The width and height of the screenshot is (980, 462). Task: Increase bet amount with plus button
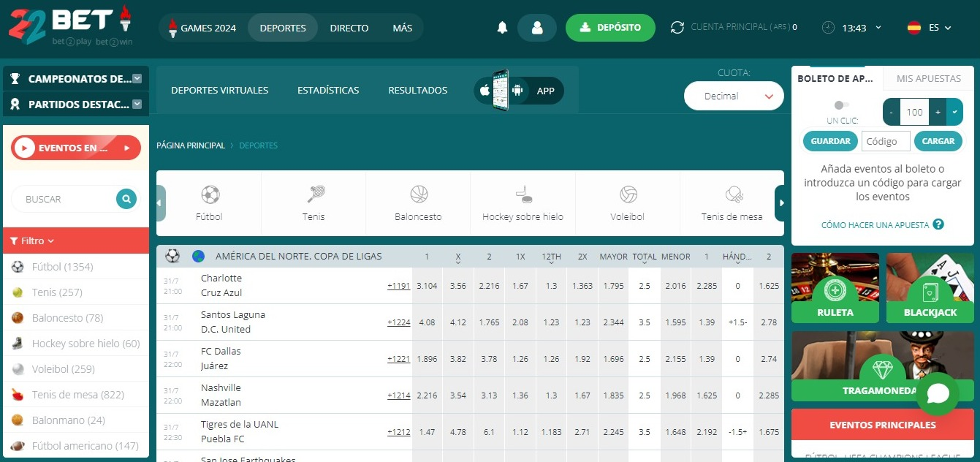[938, 112]
